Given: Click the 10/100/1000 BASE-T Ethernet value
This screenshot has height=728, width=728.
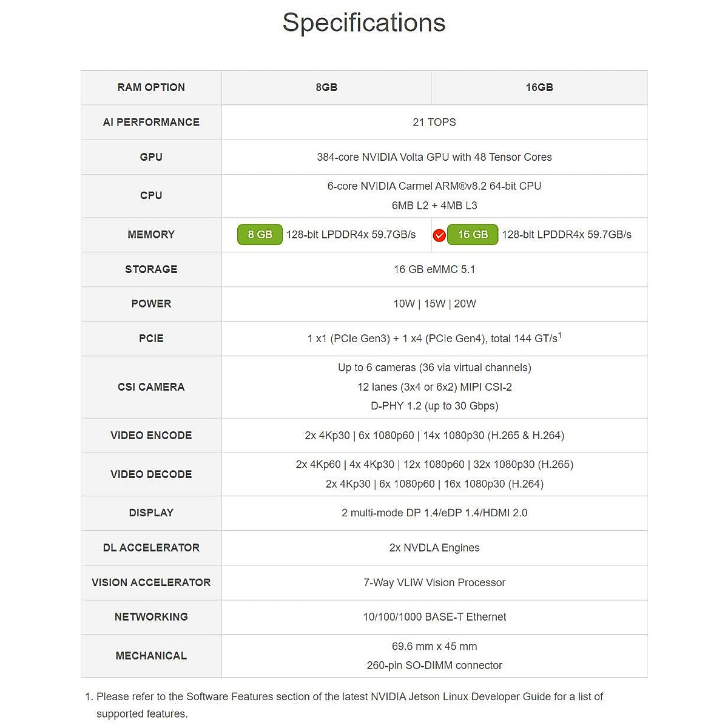Looking at the screenshot, I should tap(434, 617).
